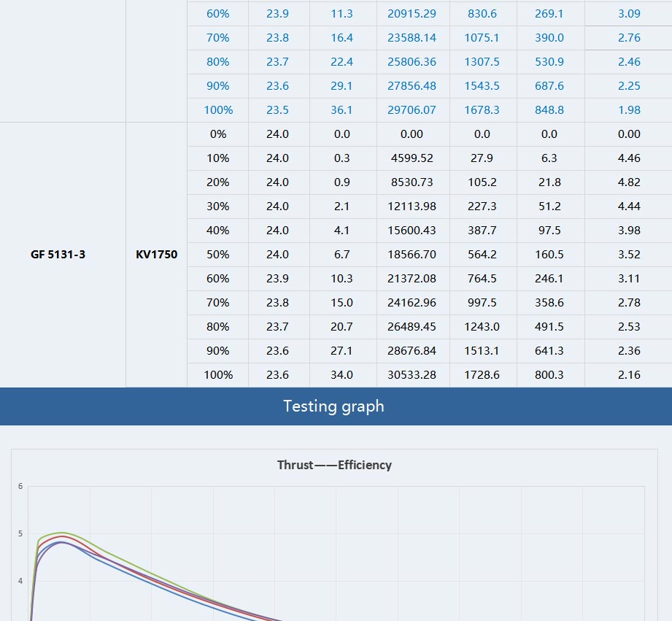
Task: Click the Testing graph header bar
Action: (x=333, y=406)
